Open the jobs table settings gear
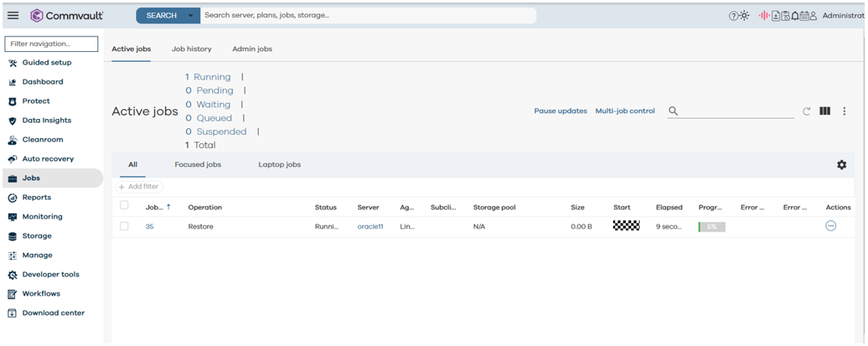 point(841,165)
